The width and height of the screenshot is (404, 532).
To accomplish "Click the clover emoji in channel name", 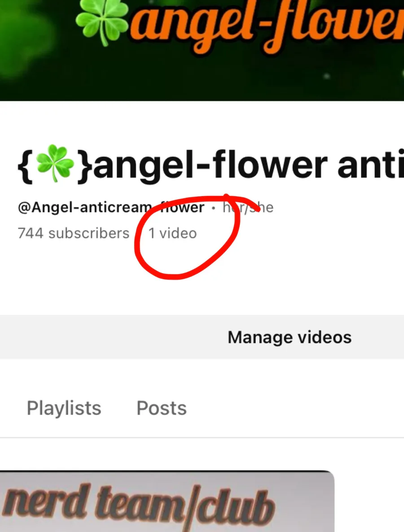I will click(55, 164).
